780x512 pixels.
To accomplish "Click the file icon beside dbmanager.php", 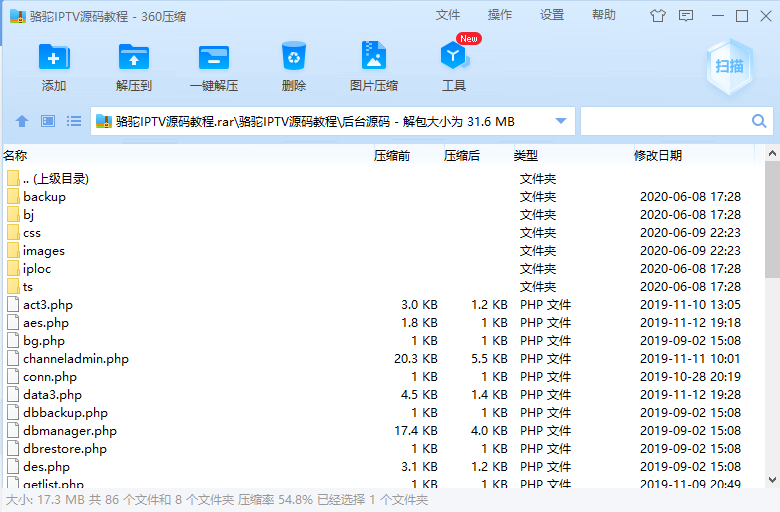I will click(x=13, y=430).
